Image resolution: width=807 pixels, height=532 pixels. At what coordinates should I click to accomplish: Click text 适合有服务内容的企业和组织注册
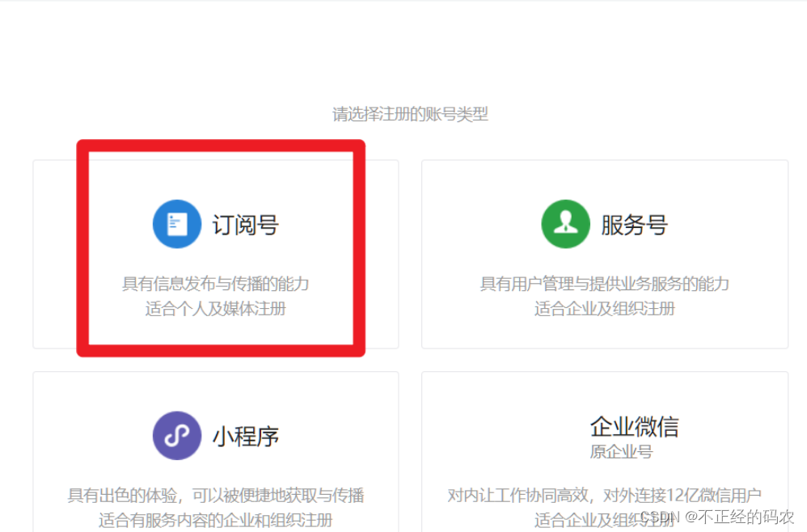pyautogui.click(x=216, y=520)
